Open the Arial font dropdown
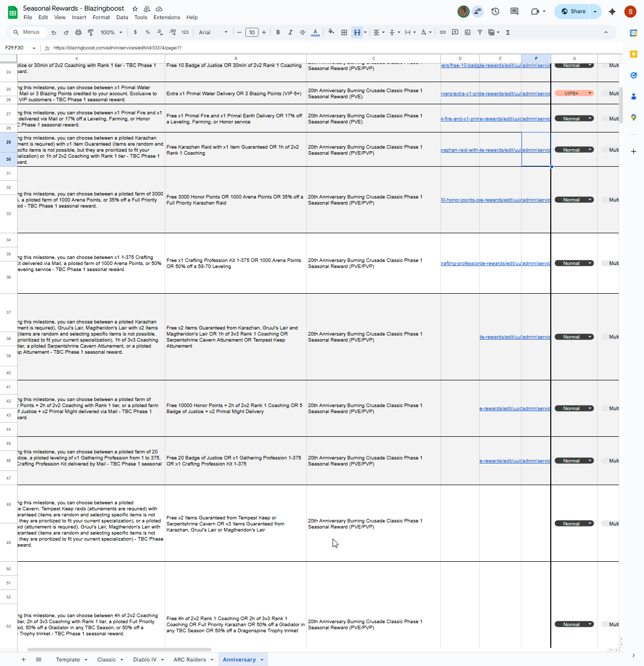 (x=213, y=32)
